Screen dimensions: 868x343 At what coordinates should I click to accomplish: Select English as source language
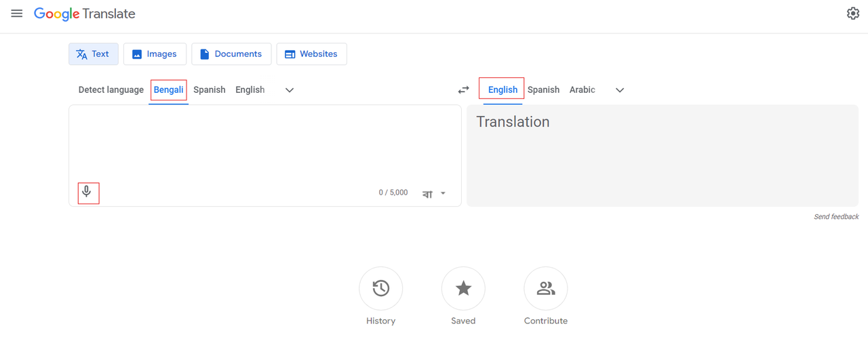[x=250, y=89]
